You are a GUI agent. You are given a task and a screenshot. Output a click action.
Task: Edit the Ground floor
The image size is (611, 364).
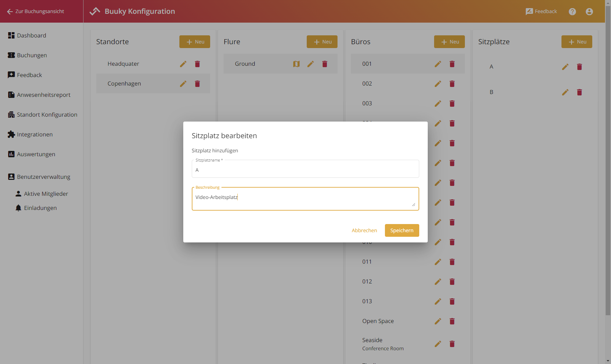tap(311, 64)
